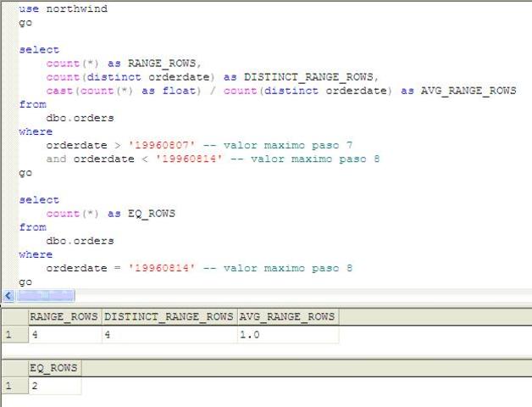Click the 'use northwind' line in editor
Screen dimensions: 532x407
tap(63, 8)
